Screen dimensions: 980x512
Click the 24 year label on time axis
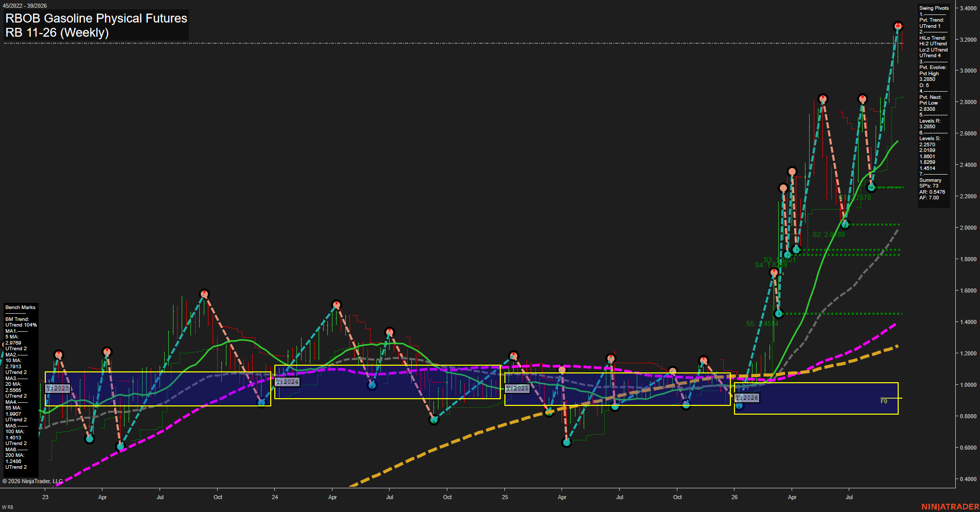(x=275, y=497)
